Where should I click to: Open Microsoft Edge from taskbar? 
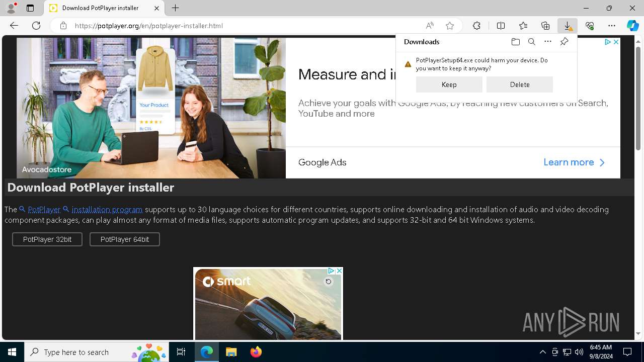tap(207, 352)
